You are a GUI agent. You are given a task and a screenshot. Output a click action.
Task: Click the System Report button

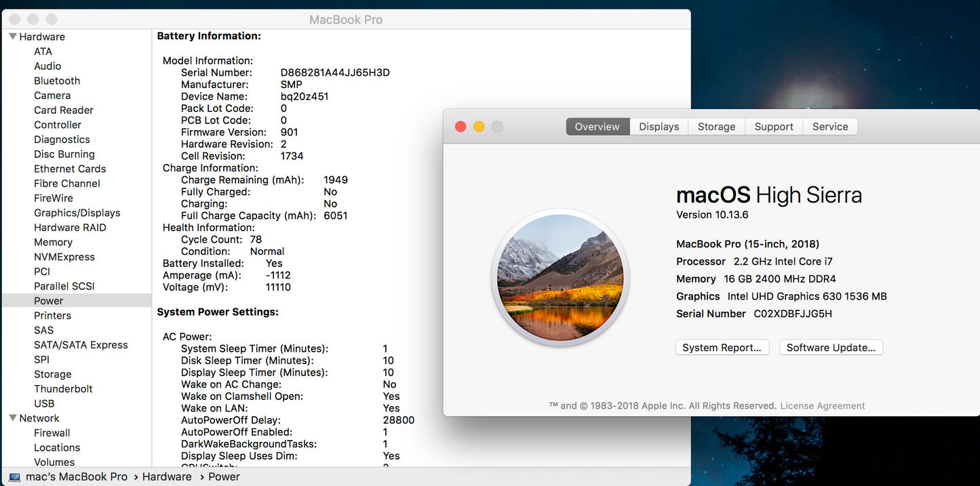(x=722, y=347)
